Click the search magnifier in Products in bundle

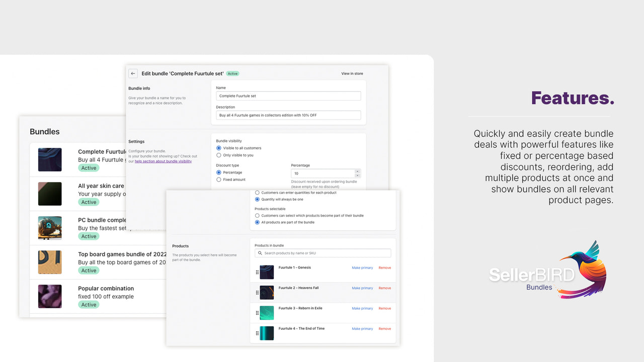point(260,253)
